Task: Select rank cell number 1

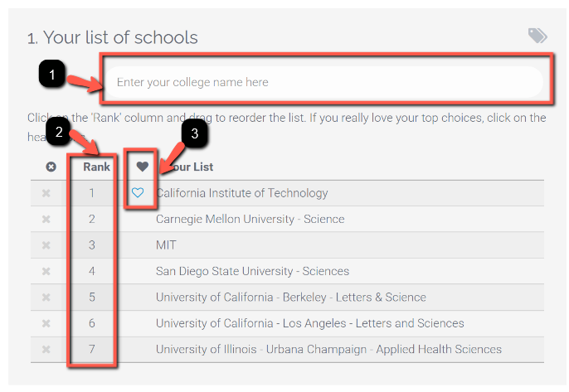Action: (92, 193)
